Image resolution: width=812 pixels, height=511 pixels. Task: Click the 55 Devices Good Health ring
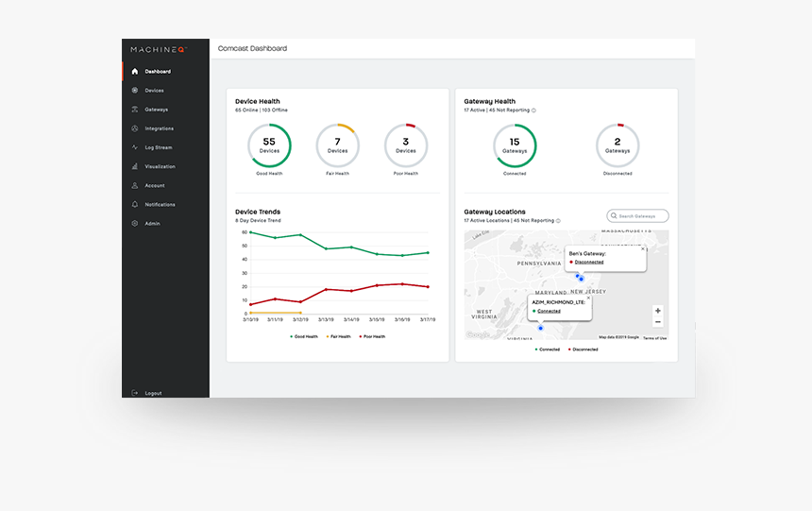(269, 145)
